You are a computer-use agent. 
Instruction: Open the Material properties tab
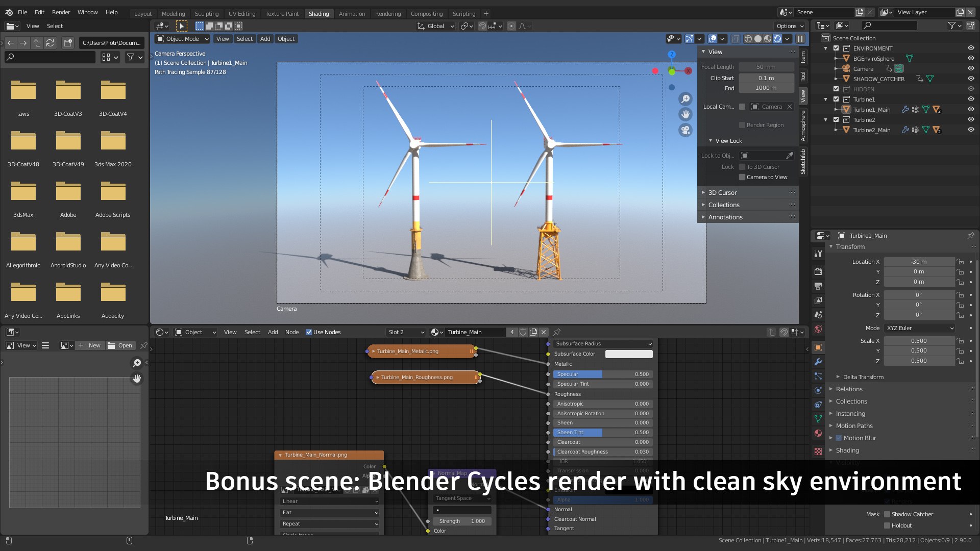[x=818, y=433]
